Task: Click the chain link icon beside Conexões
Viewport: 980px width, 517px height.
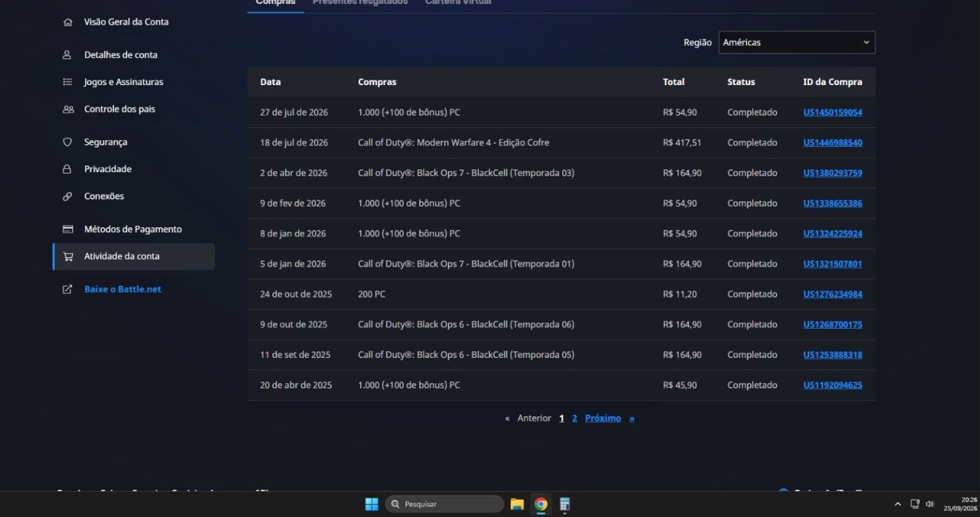Action: [67, 197]
